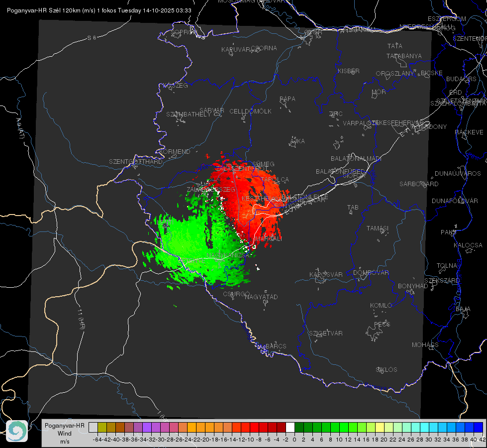Viewport: 487px width, 448px height.
Task: Click the 'Wind' legend label
Action: (x=65, y=434)
